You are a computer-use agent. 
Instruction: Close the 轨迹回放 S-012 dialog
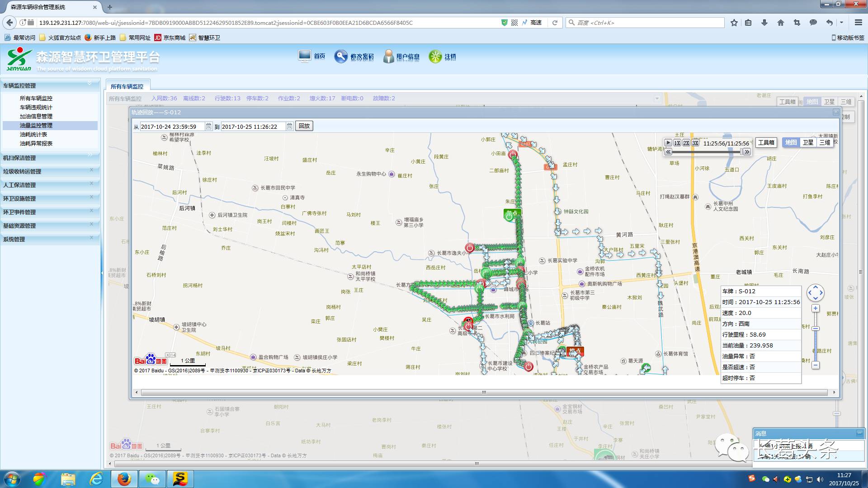(x=836, y=112)
